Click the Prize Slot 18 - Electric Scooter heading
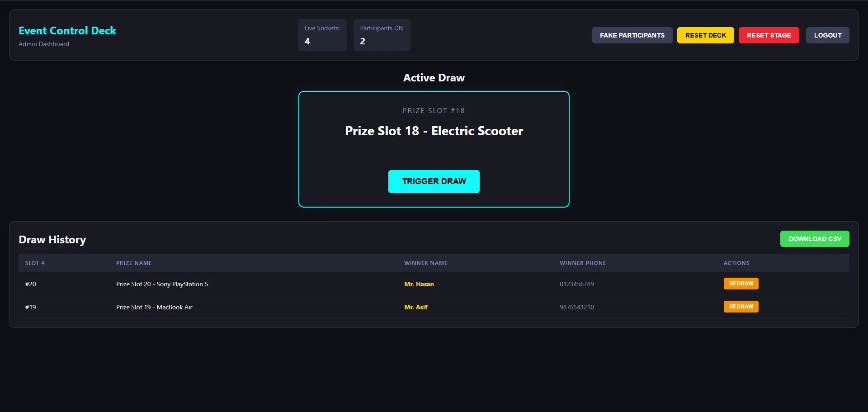 click(434, 131)
